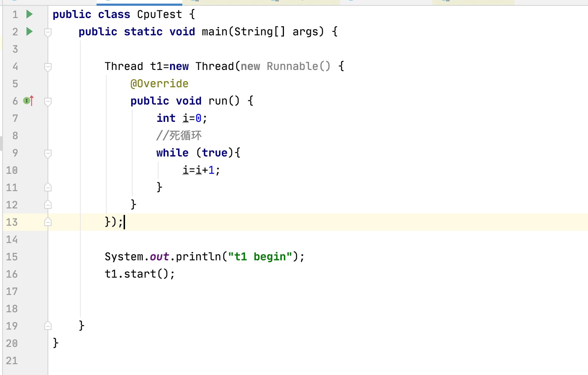This screenshot has height=375, width=588.
Task: Click line number 21 in the gutter
Action: click(x=12, y=361)
